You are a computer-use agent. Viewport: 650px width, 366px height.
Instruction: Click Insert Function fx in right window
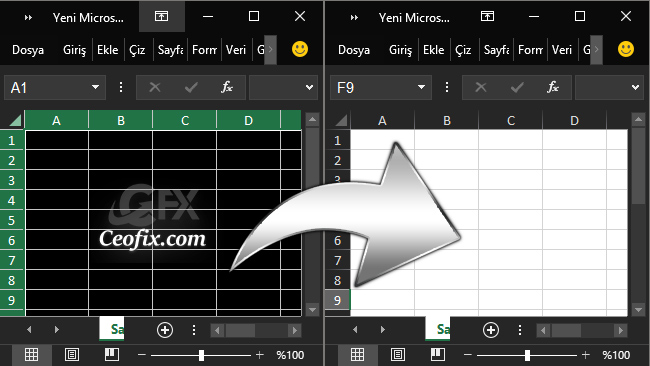(553, 87)
